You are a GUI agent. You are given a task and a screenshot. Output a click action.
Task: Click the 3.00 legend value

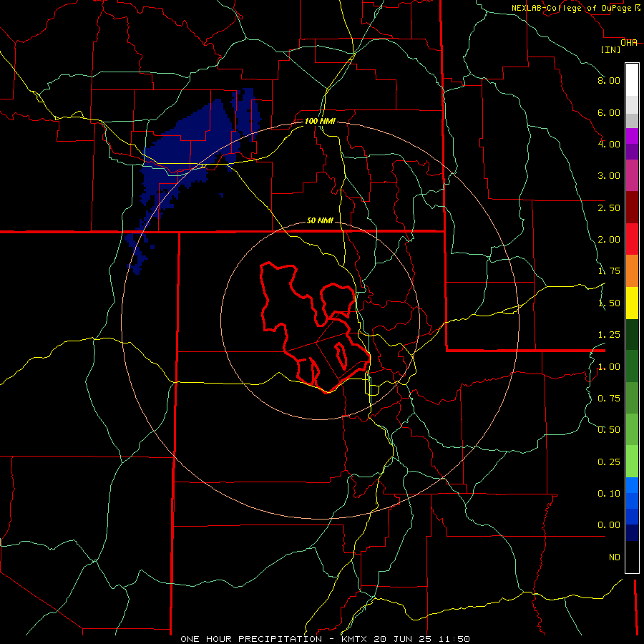tap(609, 176)
